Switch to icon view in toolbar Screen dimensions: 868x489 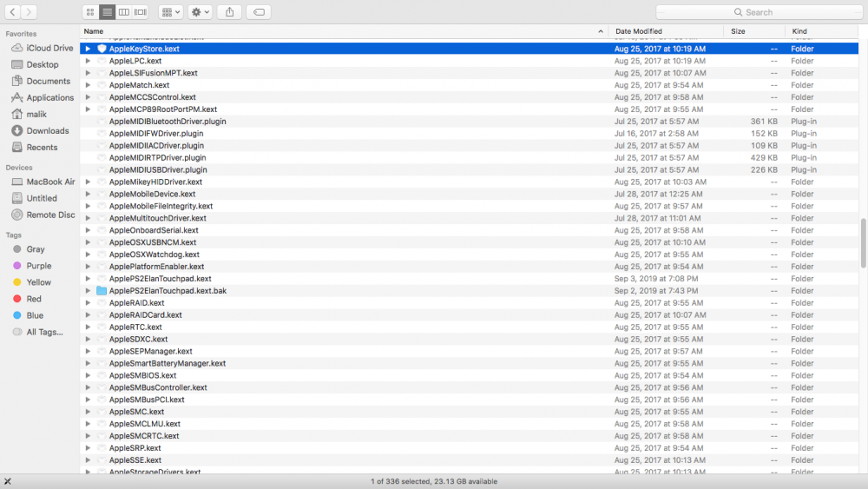[90, 12]
